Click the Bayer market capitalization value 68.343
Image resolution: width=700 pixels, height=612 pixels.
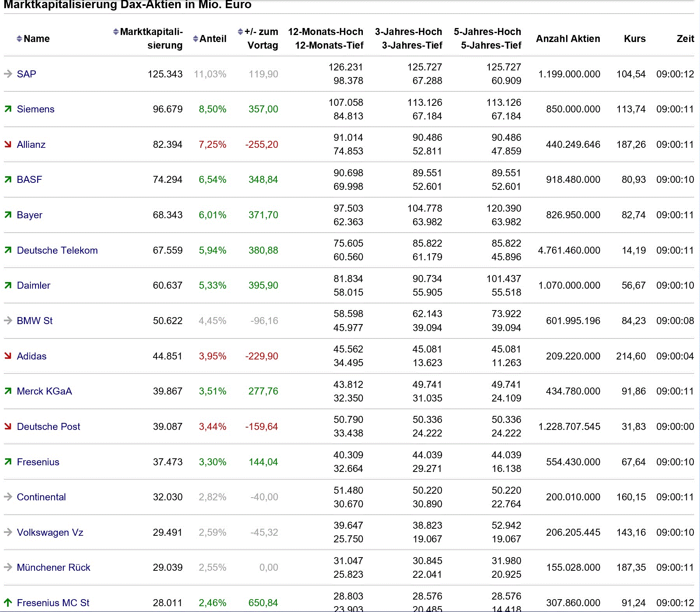coord(167,215)
